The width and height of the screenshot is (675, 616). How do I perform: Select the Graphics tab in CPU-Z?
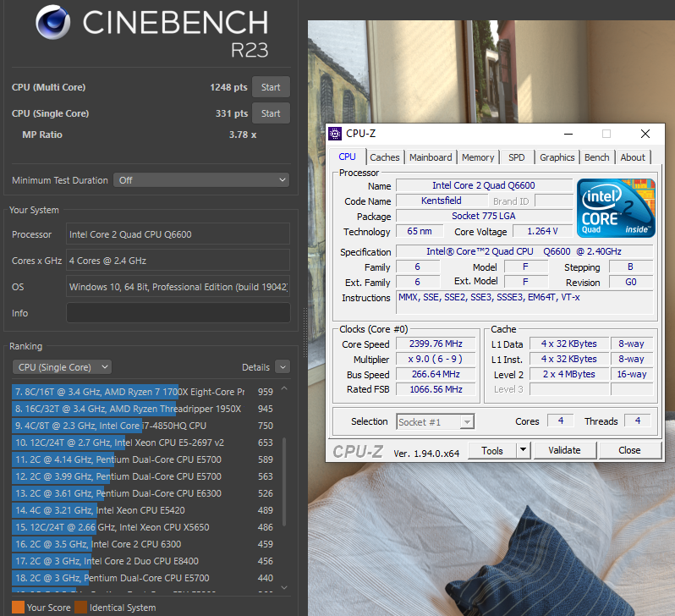[557, 157]
